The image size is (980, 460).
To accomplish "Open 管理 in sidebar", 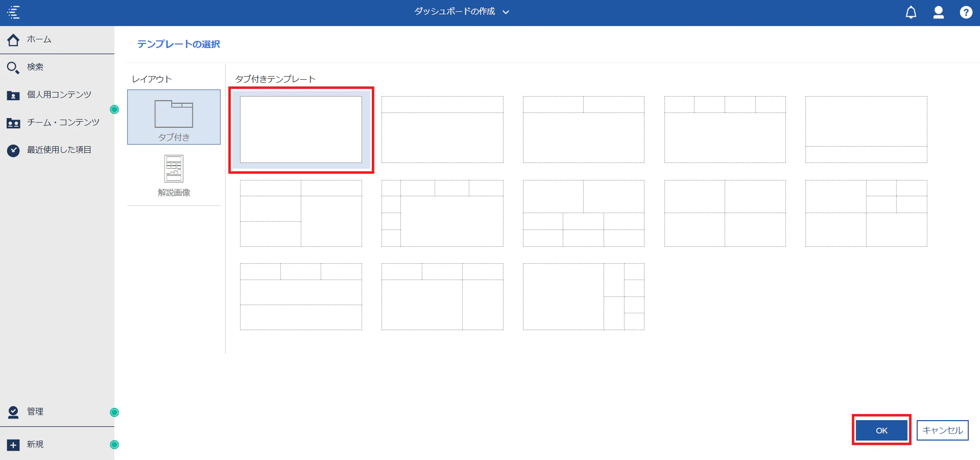I will 57,411.
